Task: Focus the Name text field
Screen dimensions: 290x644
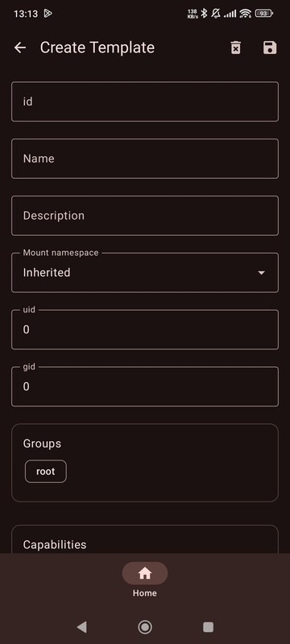Action: [x=144, y=159]
